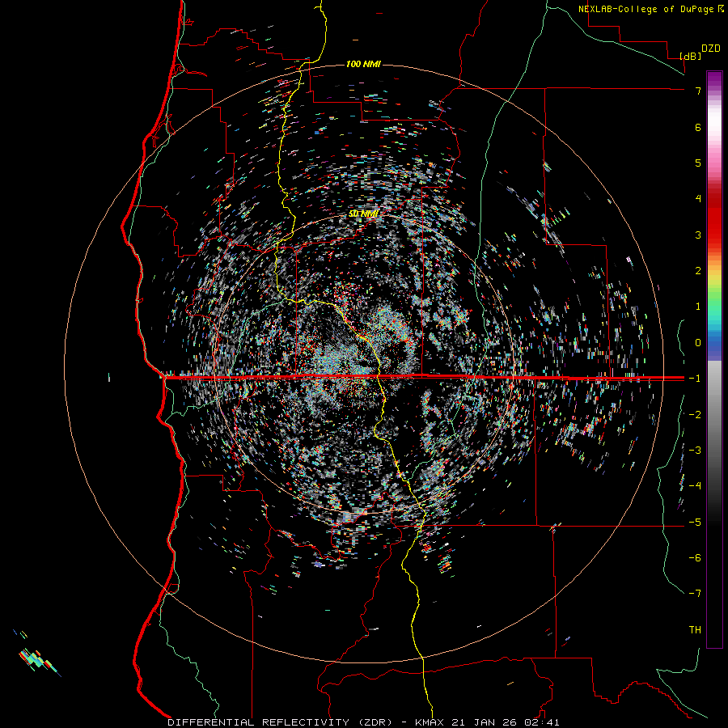Image resolution: width=728 pixels, height=728 pixels.
Task: Click the 6 value on color scale
Action: click(698, 127)
